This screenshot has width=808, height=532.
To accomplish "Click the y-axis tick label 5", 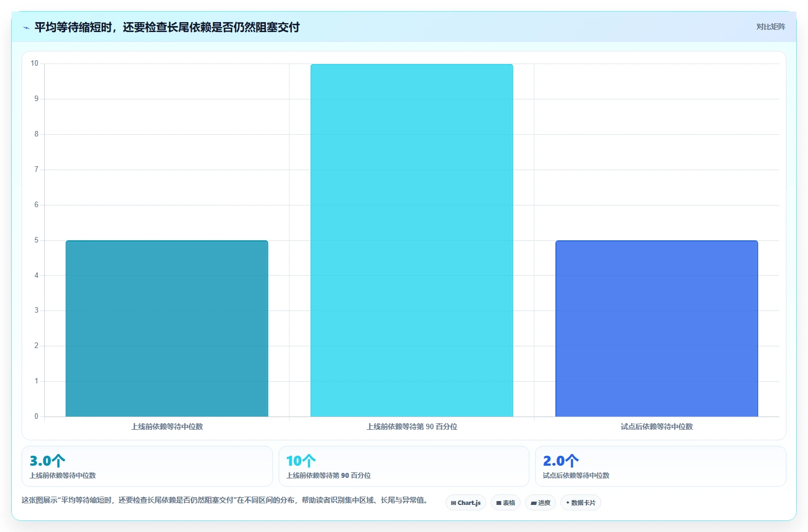I will click(36, 240).
